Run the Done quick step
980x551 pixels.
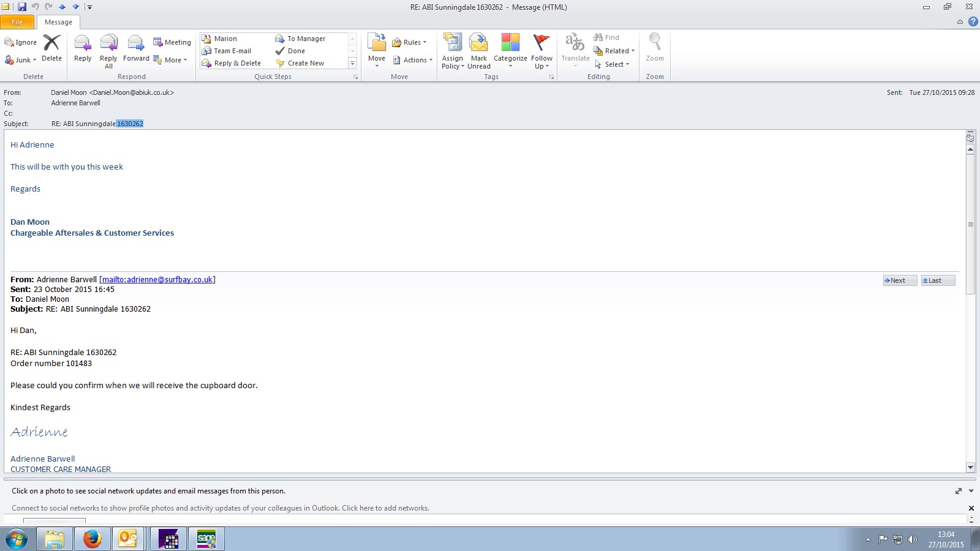[x=290, y=51]
